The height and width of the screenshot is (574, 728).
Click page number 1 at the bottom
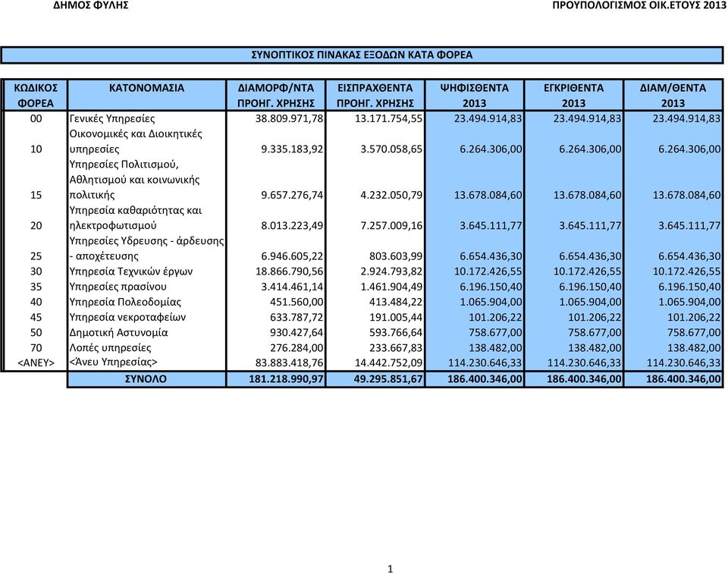point(390,569)
